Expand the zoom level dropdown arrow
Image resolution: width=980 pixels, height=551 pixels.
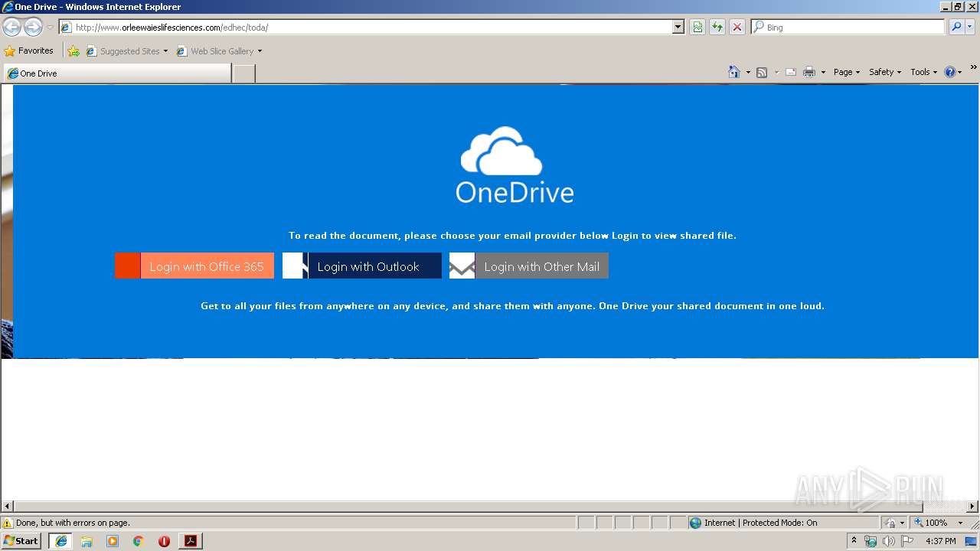pyautogui.click(x=960, y=523)
